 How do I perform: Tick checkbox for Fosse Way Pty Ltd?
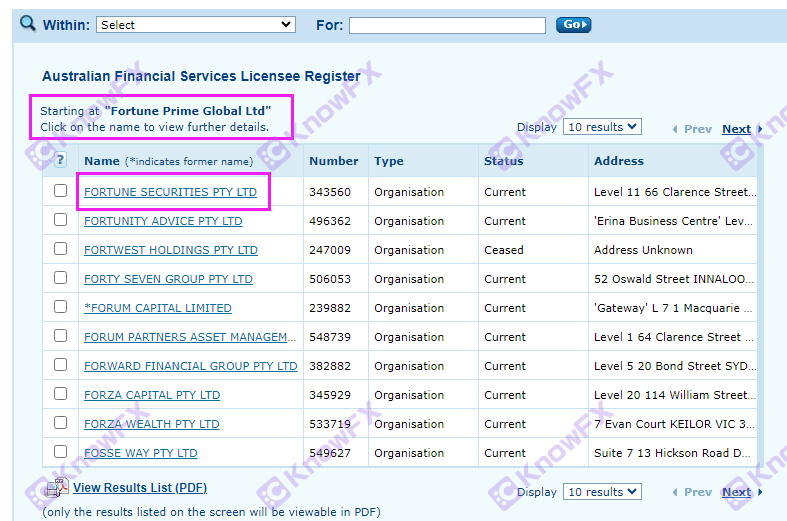coord(60,452)
